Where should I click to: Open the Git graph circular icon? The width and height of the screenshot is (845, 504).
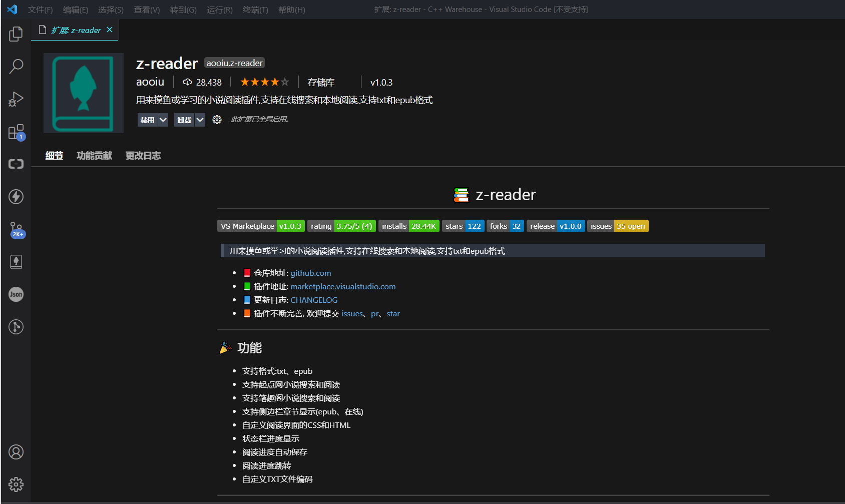[16, 327]
